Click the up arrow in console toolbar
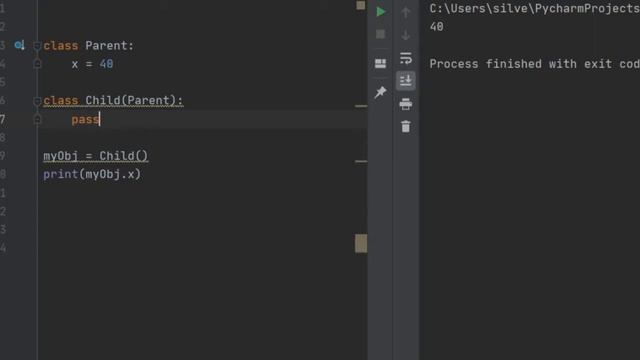This screenshot has height=360, width=640. pyautogui.click(x=405, y=12)
